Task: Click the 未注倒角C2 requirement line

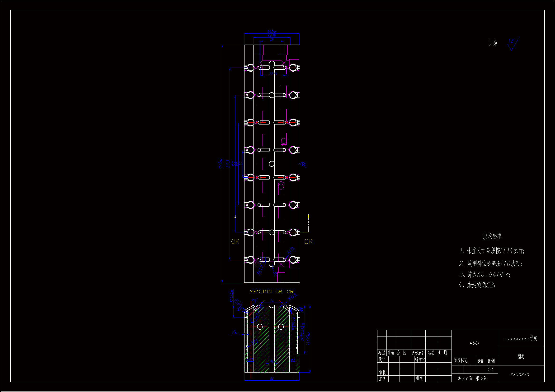Action: pos(477,285)
